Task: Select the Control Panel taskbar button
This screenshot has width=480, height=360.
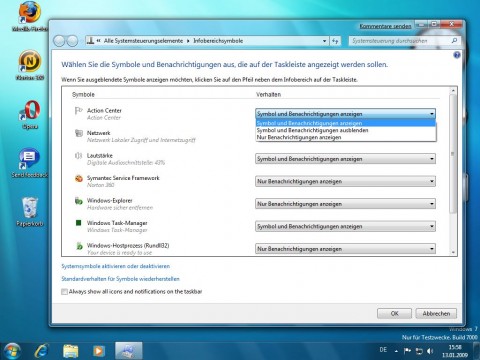Action: point(129,351)
